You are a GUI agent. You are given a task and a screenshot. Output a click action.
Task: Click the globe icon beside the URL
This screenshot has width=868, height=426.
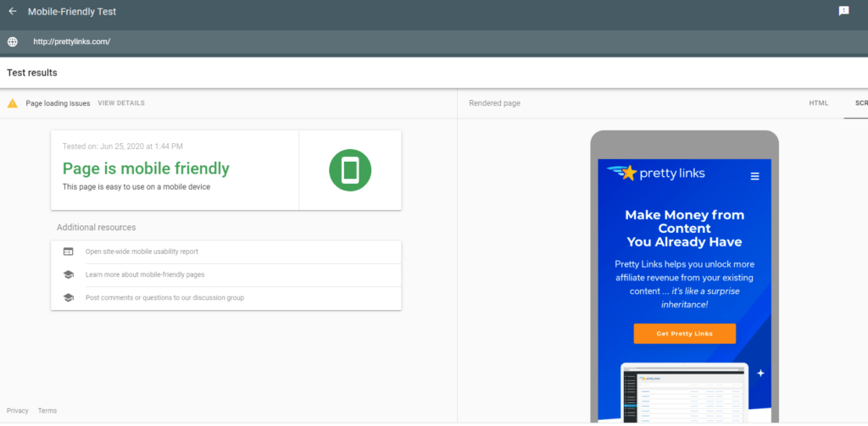[x=13, y=41]
